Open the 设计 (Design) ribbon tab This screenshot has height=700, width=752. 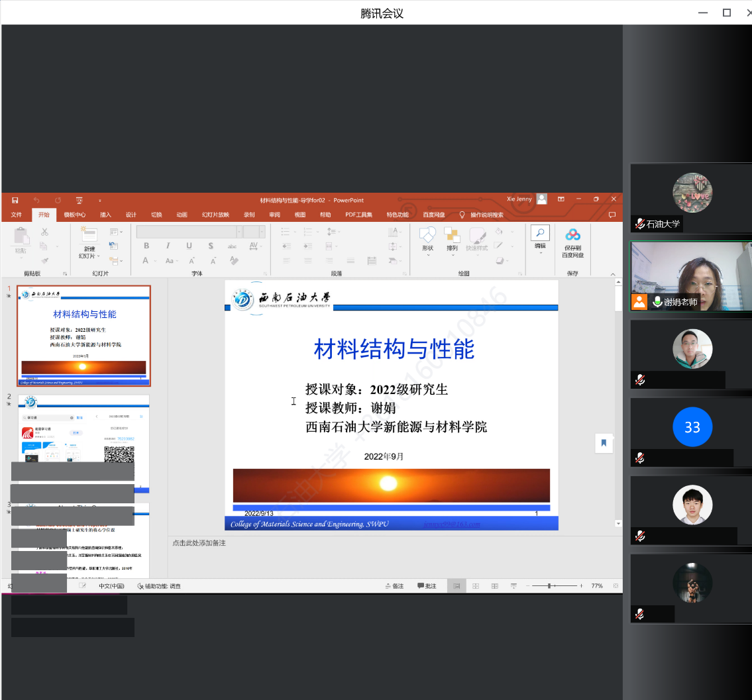tap(131, 215)
